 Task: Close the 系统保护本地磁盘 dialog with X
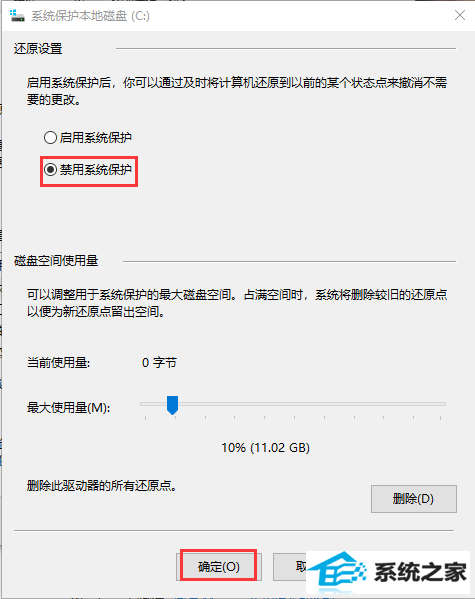pos(460,15)
